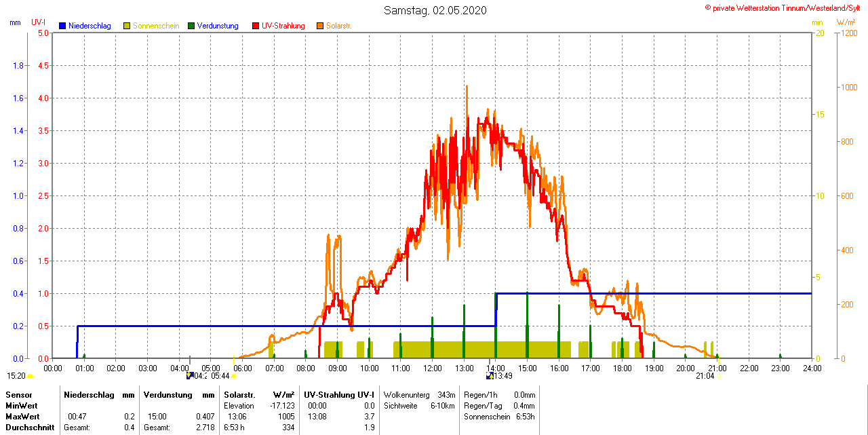Click the Solarstr. legend label
The width and height of the screenshot is (868, 435).
coord(339,26)
